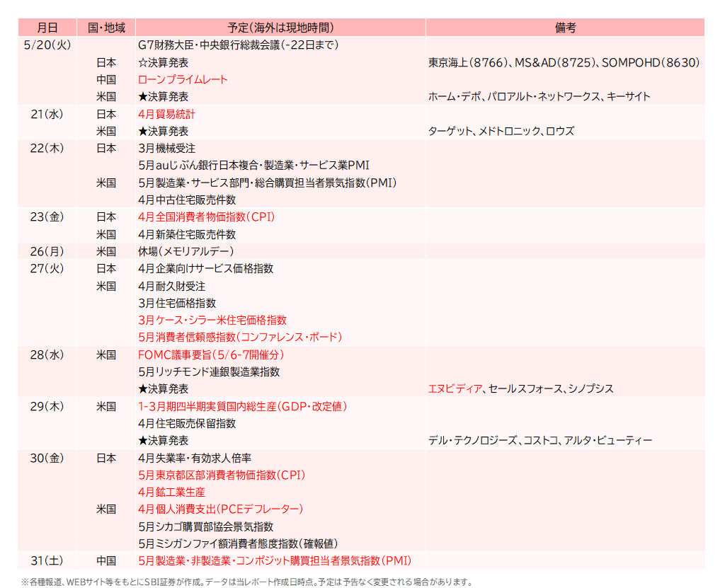Viewport: 725px width, 588px height.
Task: Select the date cell '23(金)'
Action: tap(47, 217)
